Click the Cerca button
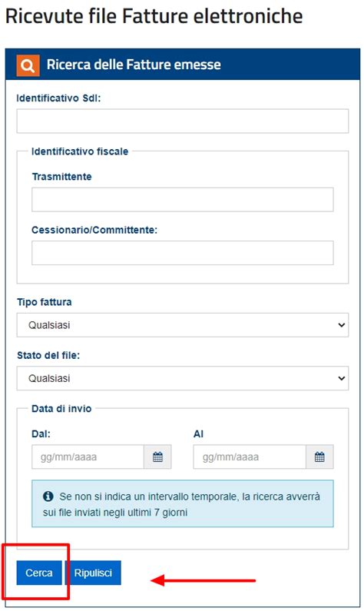The image size is (364, 611). [39, 573]
